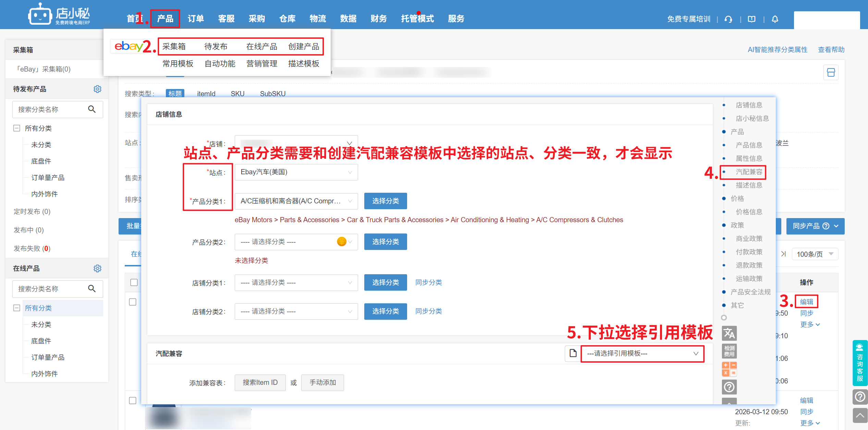Viewport: 868px width, 430px height.
Task: Click the calculator icon in side toolbar
Action: click(x=729, y=369)
